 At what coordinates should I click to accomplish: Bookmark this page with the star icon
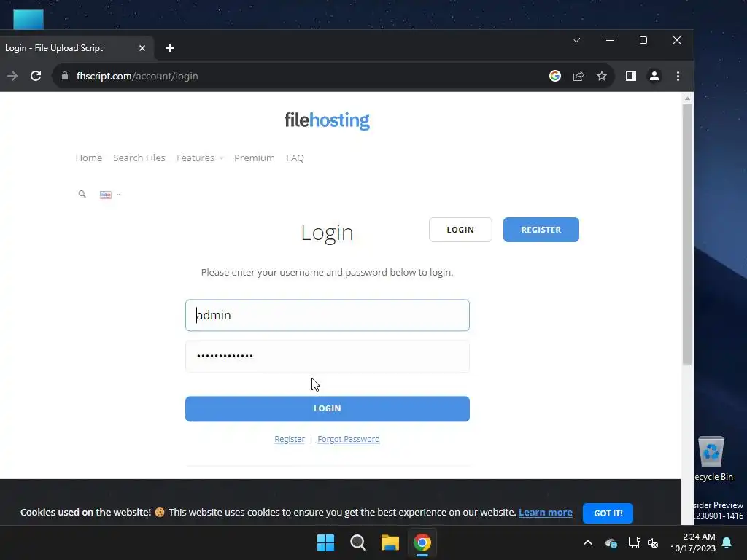pyautogui.click(x=602, y=76)
